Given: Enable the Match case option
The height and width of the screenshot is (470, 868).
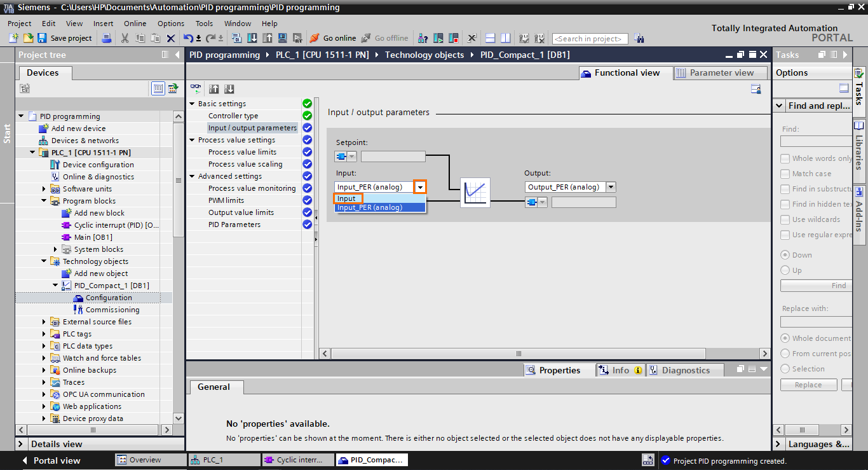Looking at the screenshot, I should point(784,173).
